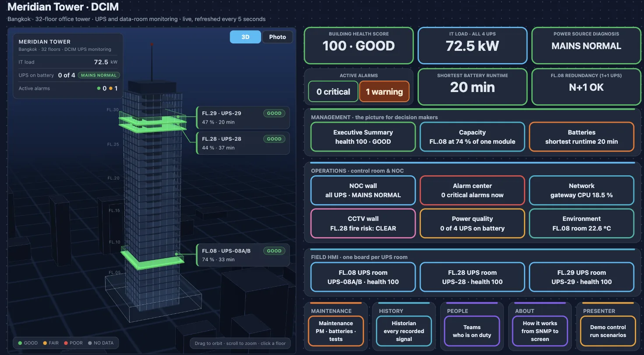Click the FL.20 floor marker label
Screen dimensions: 644x355
point(114,178)
